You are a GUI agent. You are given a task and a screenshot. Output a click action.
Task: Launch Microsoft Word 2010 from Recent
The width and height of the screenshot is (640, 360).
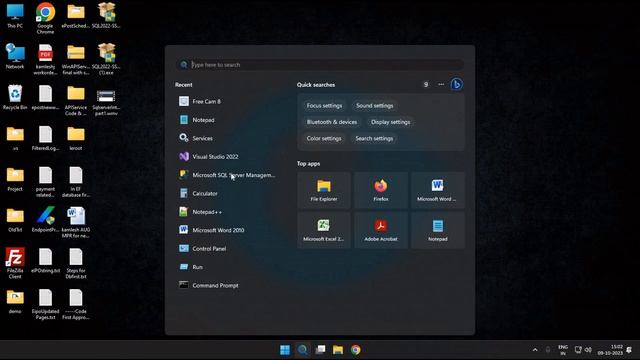pos(227,230)
